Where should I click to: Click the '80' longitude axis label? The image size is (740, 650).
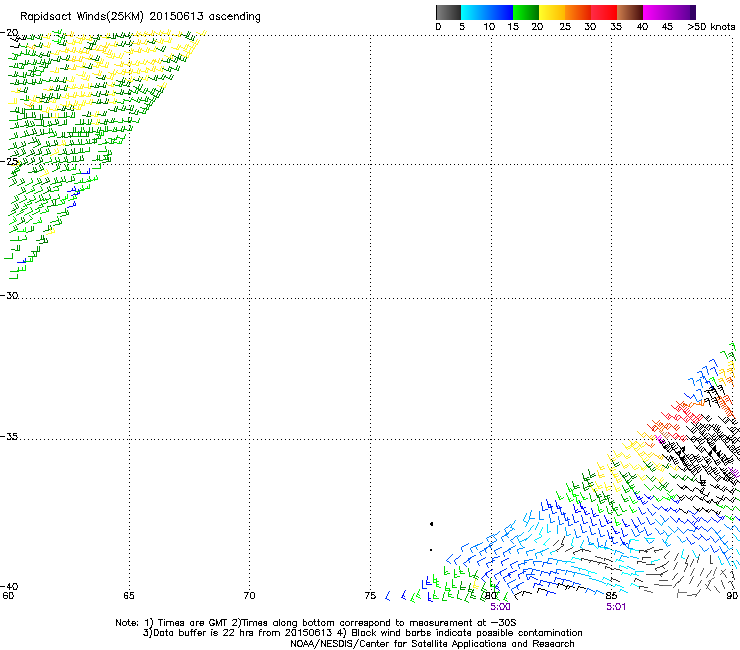pyautogui.click(x=491, y=596)
